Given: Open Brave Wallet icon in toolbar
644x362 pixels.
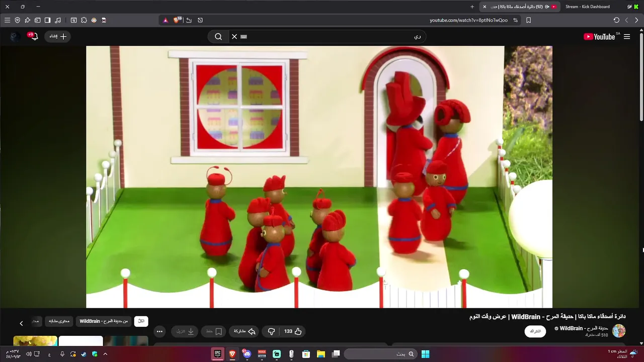Looking at the screenshot, I should tap(37, 20).
